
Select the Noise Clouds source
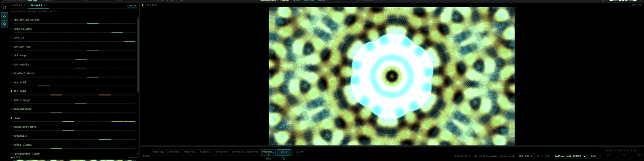click(x=23, y=145)
